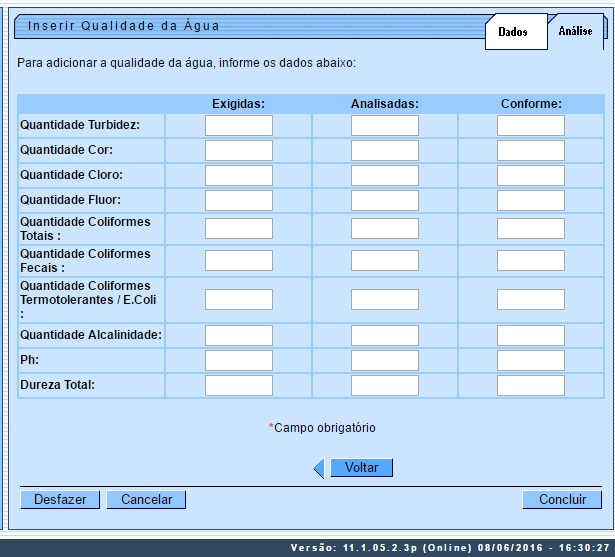Click the Dureza Total Conforme field

530,386
